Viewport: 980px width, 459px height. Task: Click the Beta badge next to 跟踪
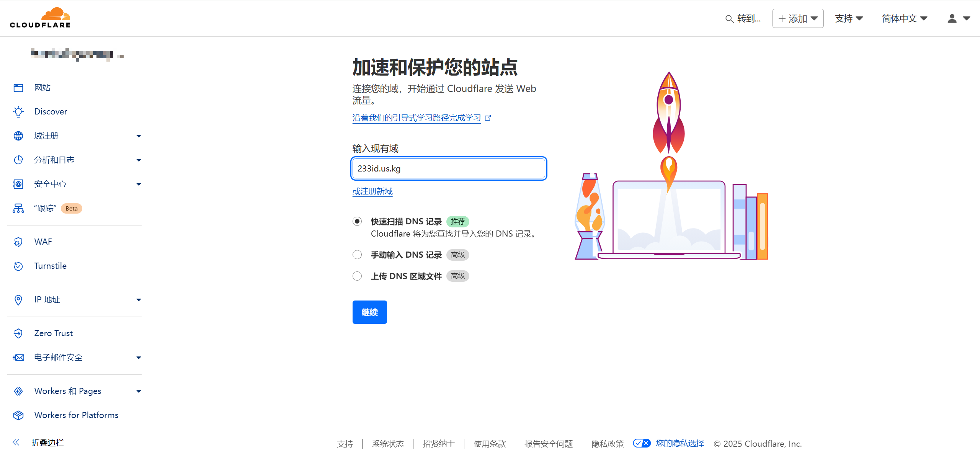point(72,208)
